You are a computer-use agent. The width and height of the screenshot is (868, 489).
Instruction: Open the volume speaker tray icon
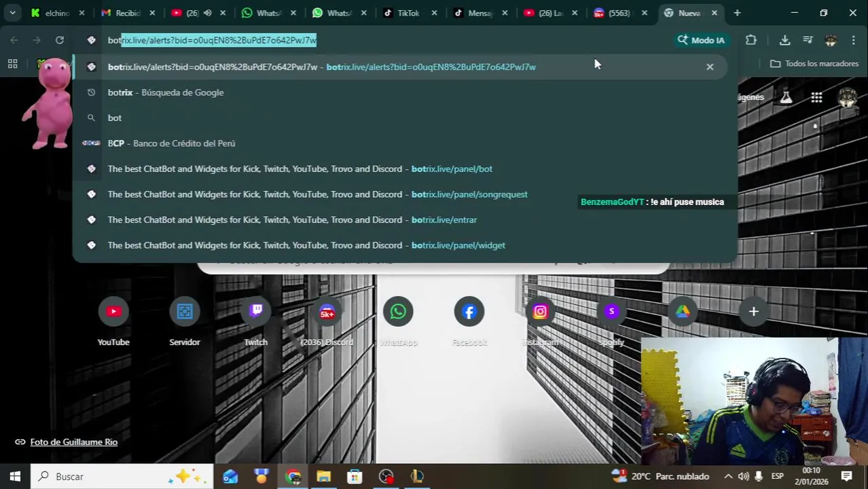point(743,477)
